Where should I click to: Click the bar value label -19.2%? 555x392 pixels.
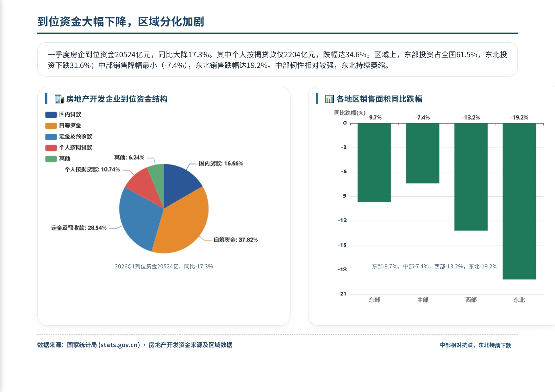coord(519,118)
